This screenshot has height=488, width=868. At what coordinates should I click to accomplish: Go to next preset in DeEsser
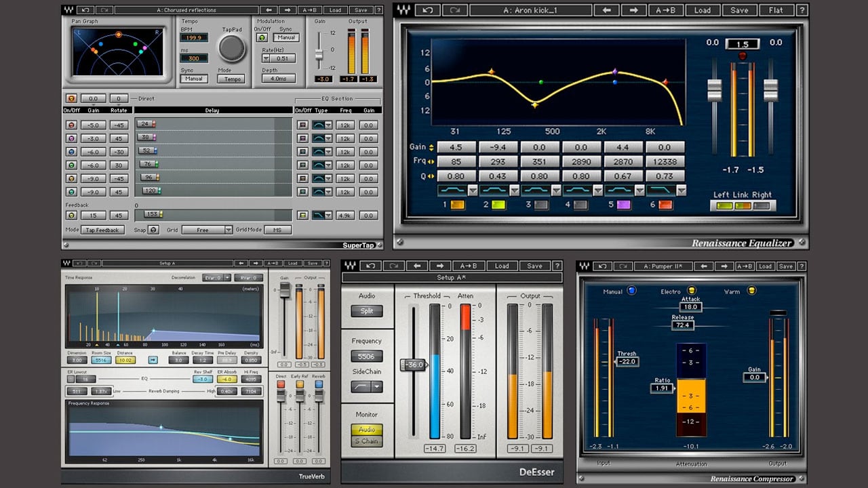coord(440,266)
